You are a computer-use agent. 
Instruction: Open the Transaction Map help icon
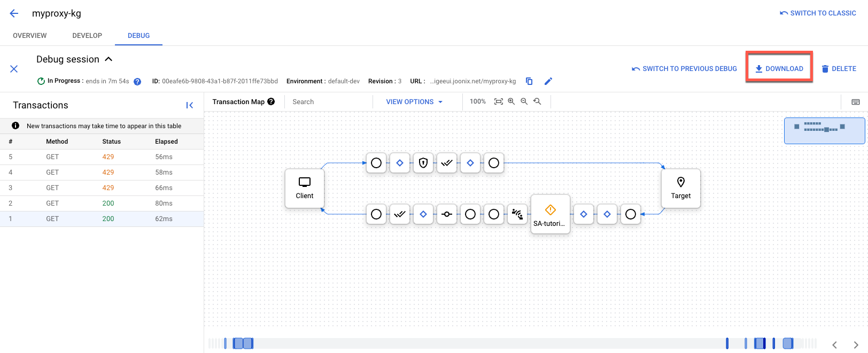click(x=271, y=101)
